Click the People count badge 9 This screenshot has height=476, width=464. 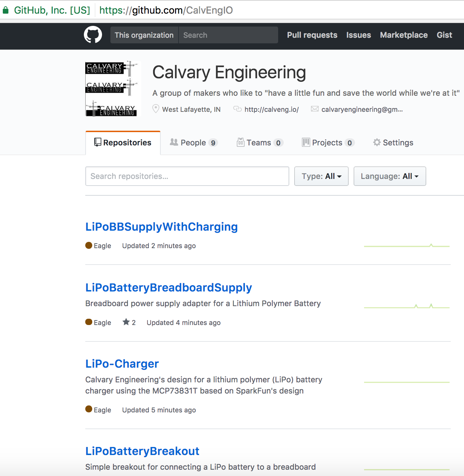(x=213, y=143)
